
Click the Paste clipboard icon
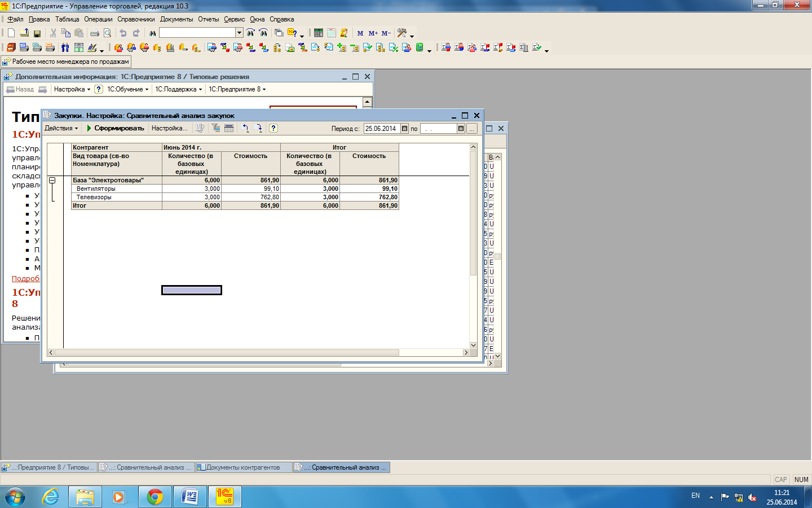pyautogui.click(x=79, y=33)
